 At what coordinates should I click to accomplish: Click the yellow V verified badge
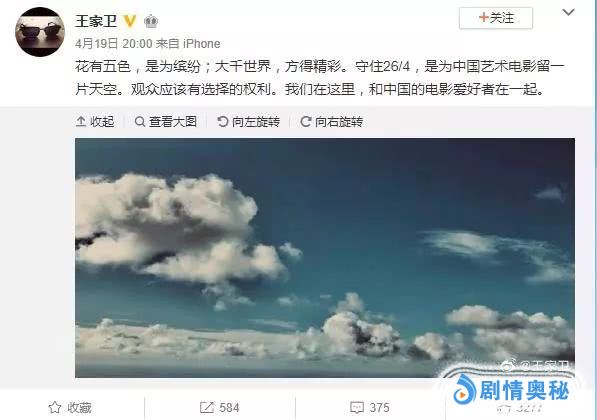[x=130, y=21]
